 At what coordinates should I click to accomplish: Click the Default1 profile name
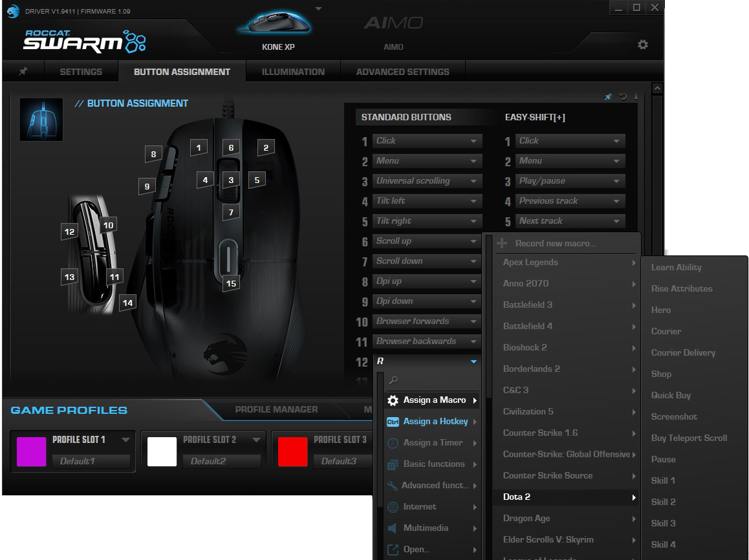pos(91,461)
